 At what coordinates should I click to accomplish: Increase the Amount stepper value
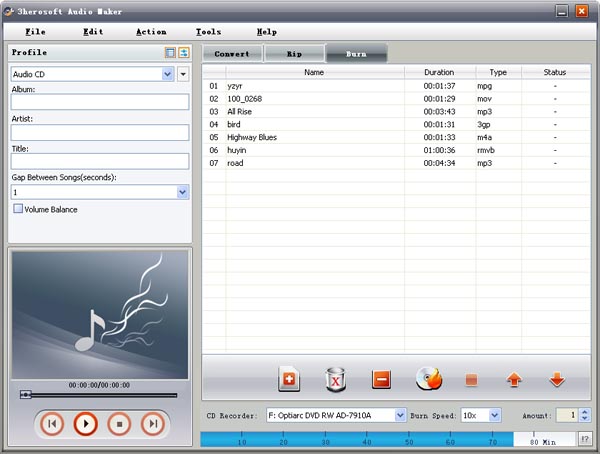coord(585,411)
